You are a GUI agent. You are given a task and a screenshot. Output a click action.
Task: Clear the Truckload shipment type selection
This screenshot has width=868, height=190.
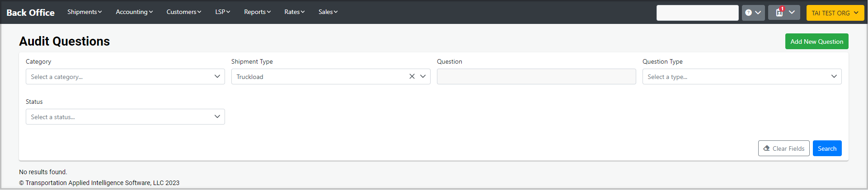pos(412,77)
